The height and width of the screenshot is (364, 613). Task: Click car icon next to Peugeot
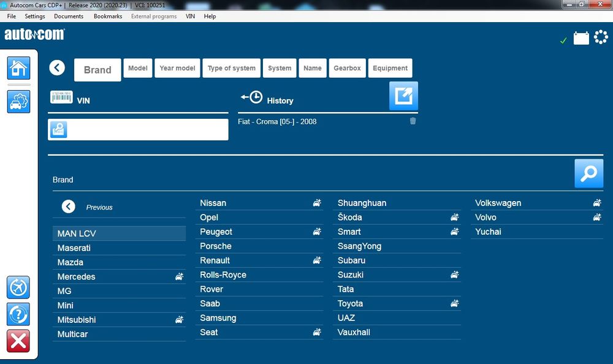coord(317,232)
